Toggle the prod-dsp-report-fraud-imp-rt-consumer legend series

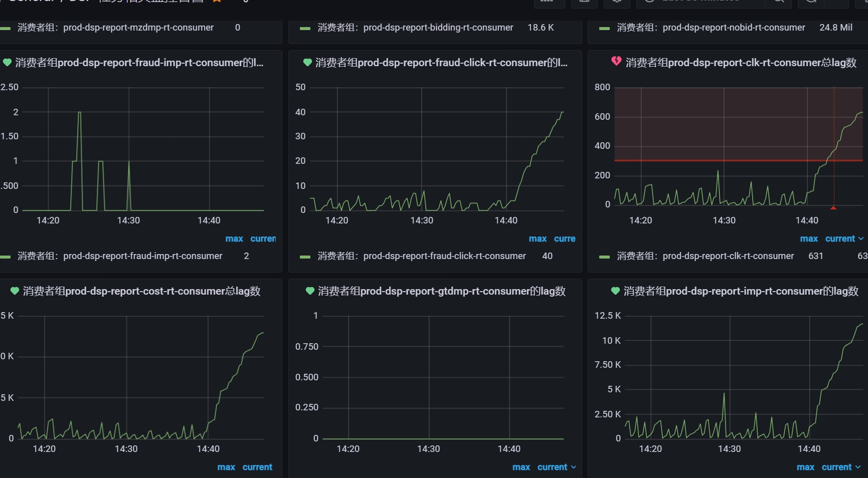click(120, 256)
